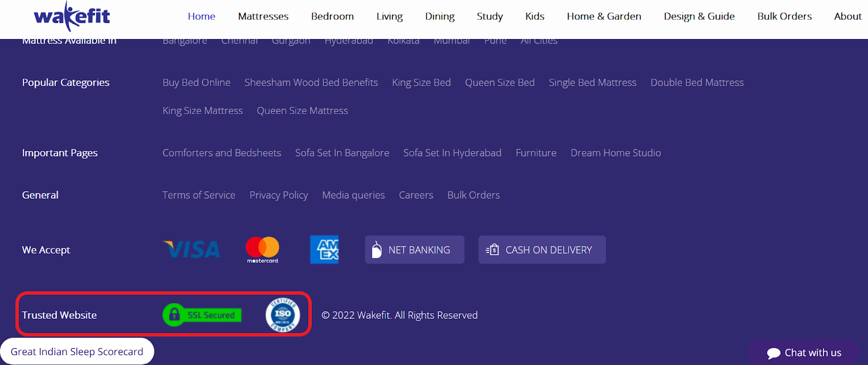
Task: Select the CASH ON DELIVERY button
Action: point(542,249)
